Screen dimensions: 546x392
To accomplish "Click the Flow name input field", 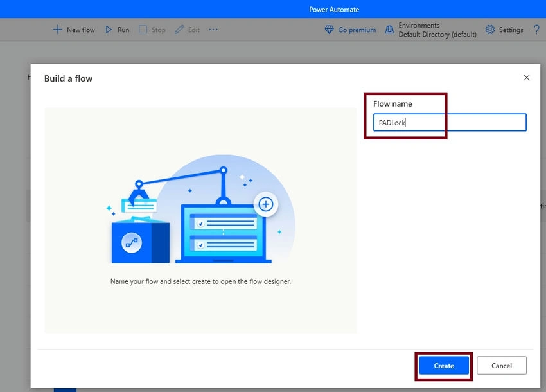I will 450,122.
